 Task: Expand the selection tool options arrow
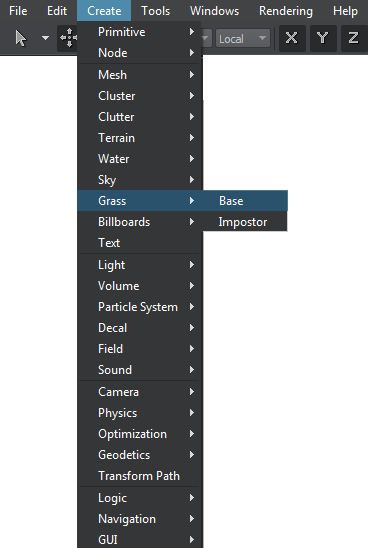(45, 38)
